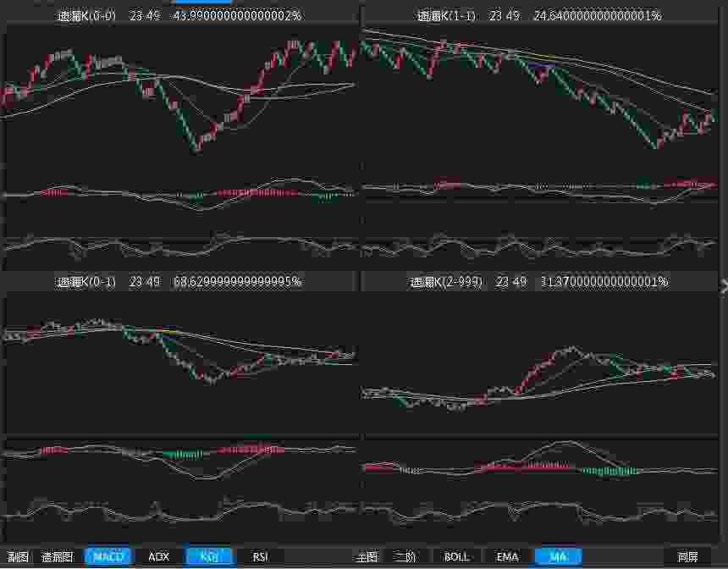The height and width of the screenshot is (569, 728).
Task: Click the 同屏 button
Action: (687, 556)
